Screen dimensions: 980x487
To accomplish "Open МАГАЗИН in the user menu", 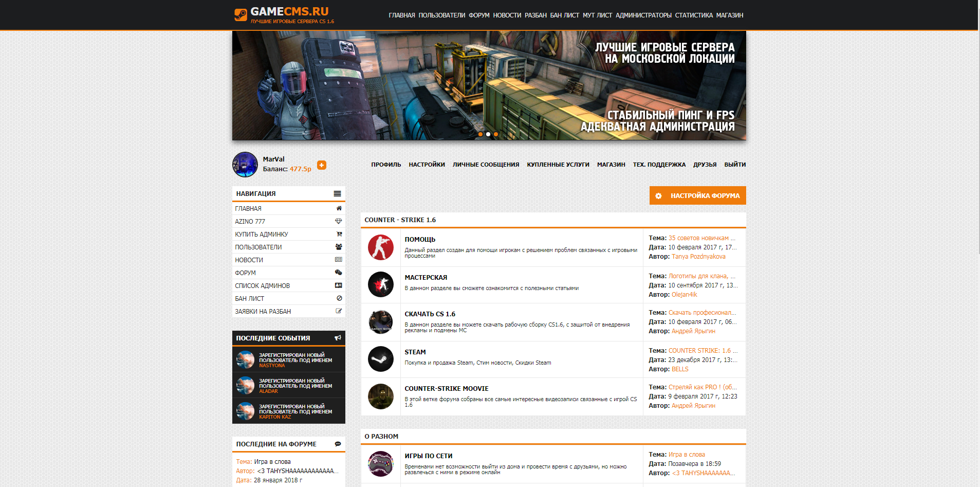I will pyautogui.click(x=611, y=165).
